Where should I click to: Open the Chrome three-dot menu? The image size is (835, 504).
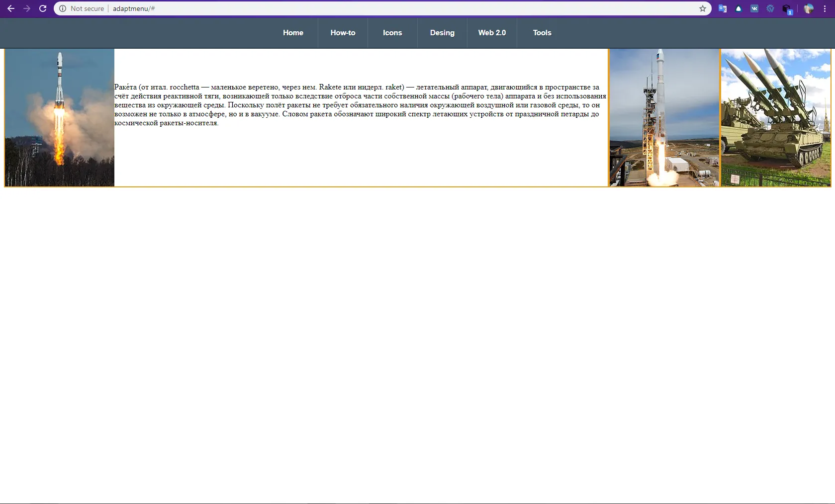point(825,8)
